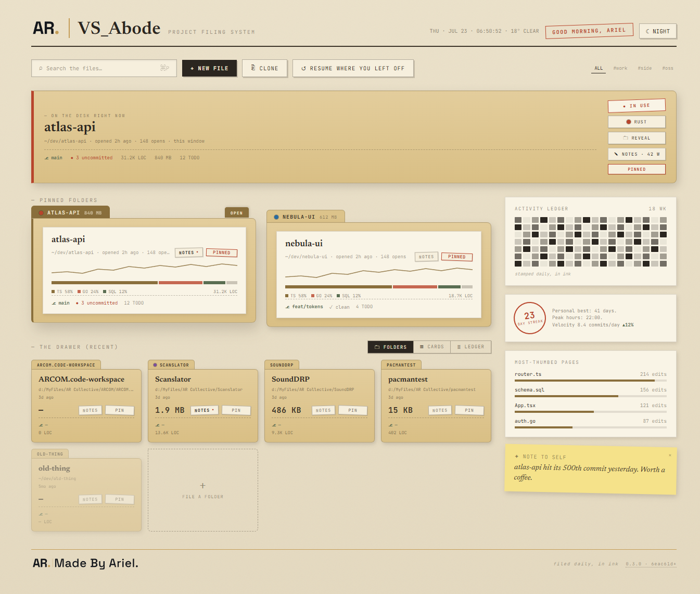Click the feat/tokens branch label
The height and width of the screenshot is (594, 700).
pos(304,307)
